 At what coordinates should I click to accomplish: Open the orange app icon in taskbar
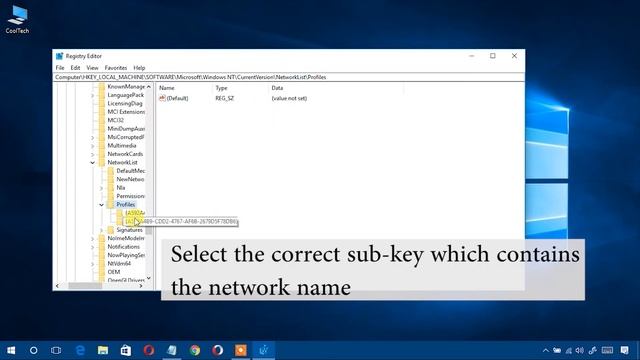(241, 350)
